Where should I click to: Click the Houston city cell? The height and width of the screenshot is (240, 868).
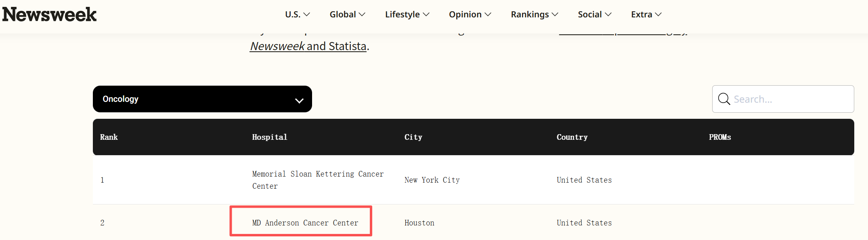(x=419, y=223)
